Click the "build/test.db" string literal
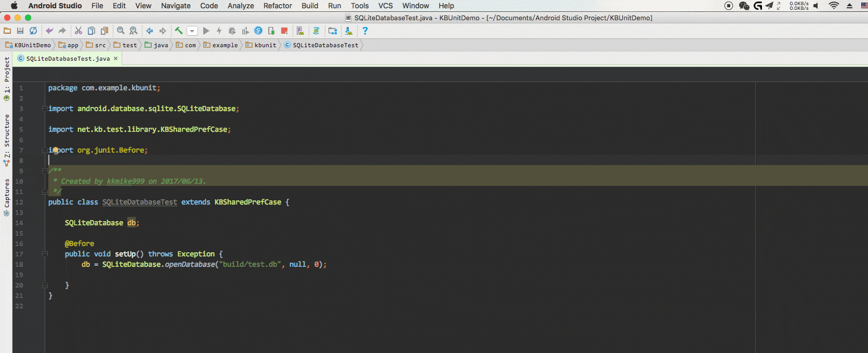The height and width of the screenshot is (353, 868). pos(250,264)
